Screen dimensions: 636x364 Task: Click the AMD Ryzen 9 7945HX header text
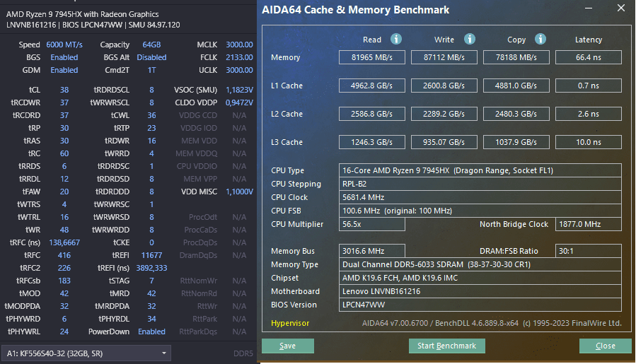[x=82, y=14]
